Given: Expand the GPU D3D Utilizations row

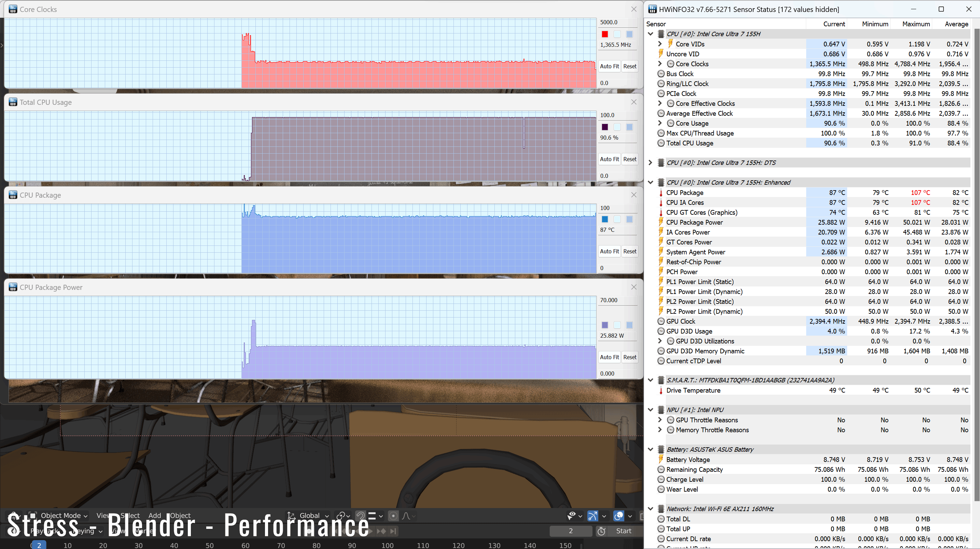Looking at the screenshot, I should point(660,341).
